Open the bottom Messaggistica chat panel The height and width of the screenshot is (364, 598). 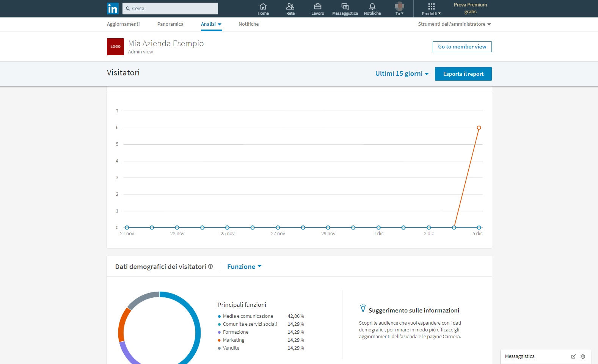[x=546, y=356]
